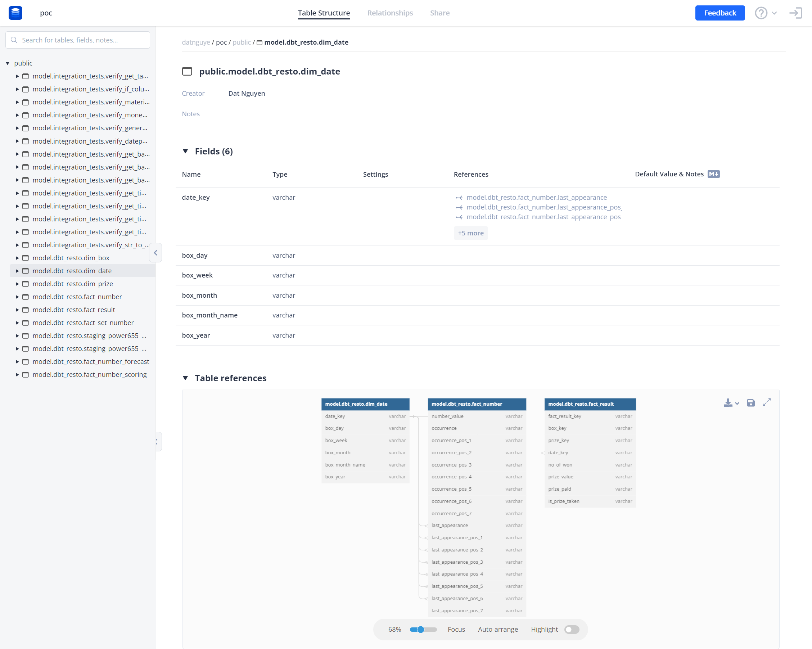Toggle the Highlight switch on
Image resolution: width=812 pixels, height=649 pixels.
571,630
